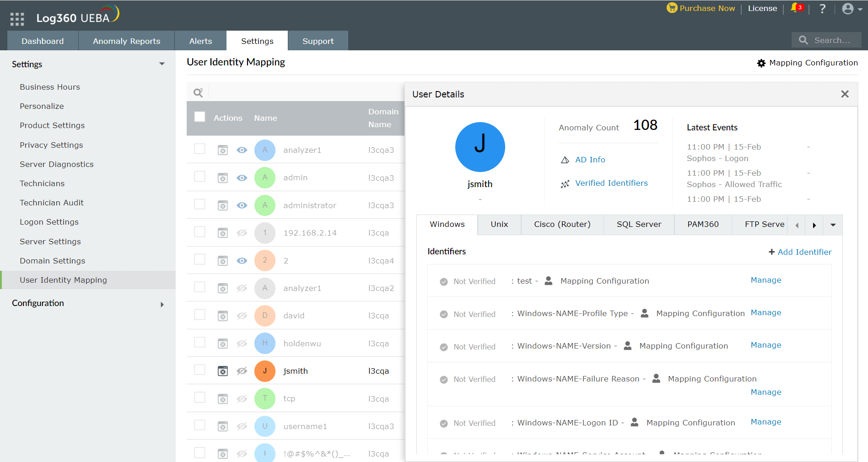Show the analyzer1 row visibility eye toggle
The image size is (868, 462).
point(242,150)
